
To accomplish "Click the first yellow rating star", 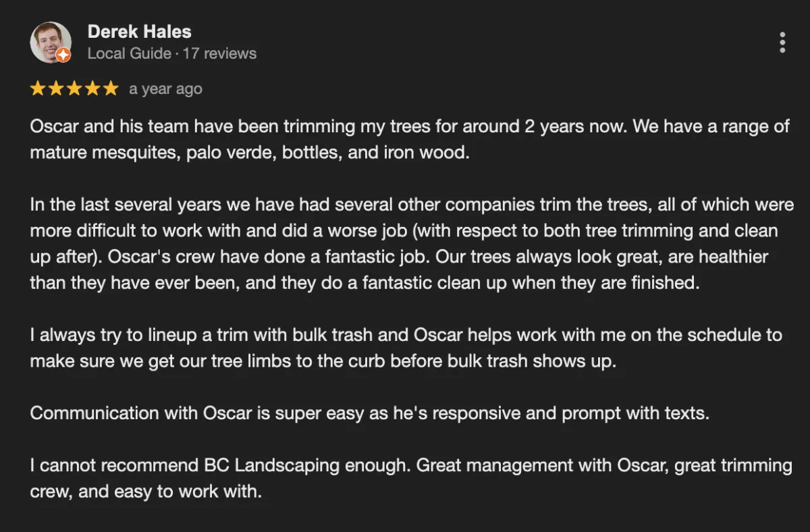I will (x=38, y=88).
